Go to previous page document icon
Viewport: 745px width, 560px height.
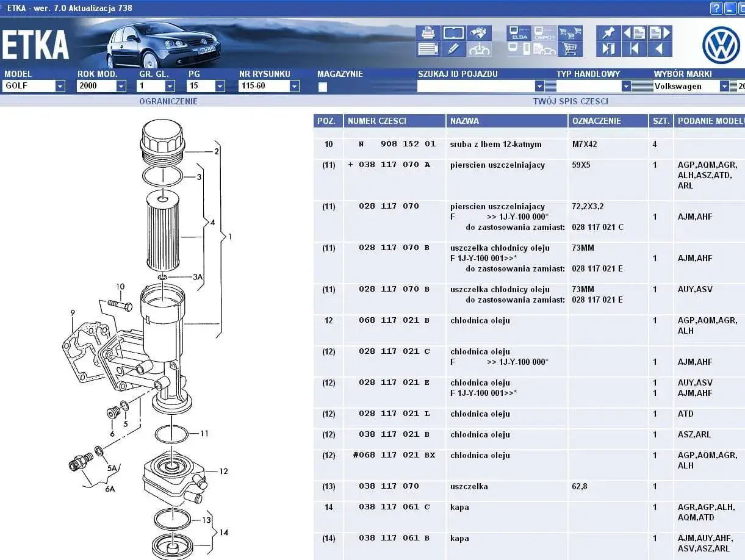coord(634,33)
